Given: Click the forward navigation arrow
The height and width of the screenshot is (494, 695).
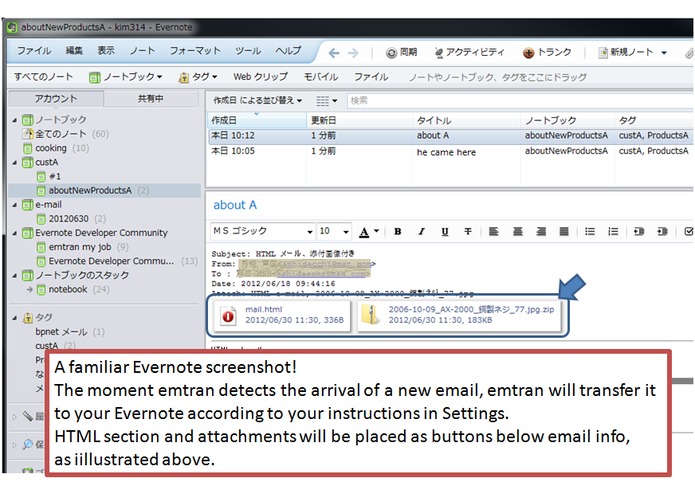Looking at the screenshot, I should (x=353, y=53).
